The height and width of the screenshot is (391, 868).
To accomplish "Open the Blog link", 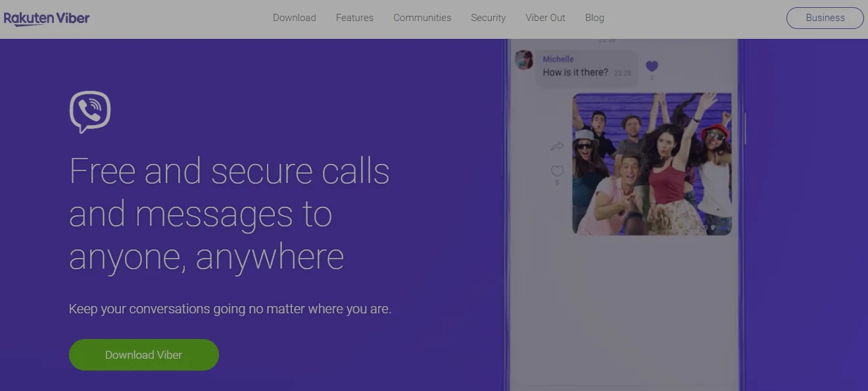I will coord(594,18).
